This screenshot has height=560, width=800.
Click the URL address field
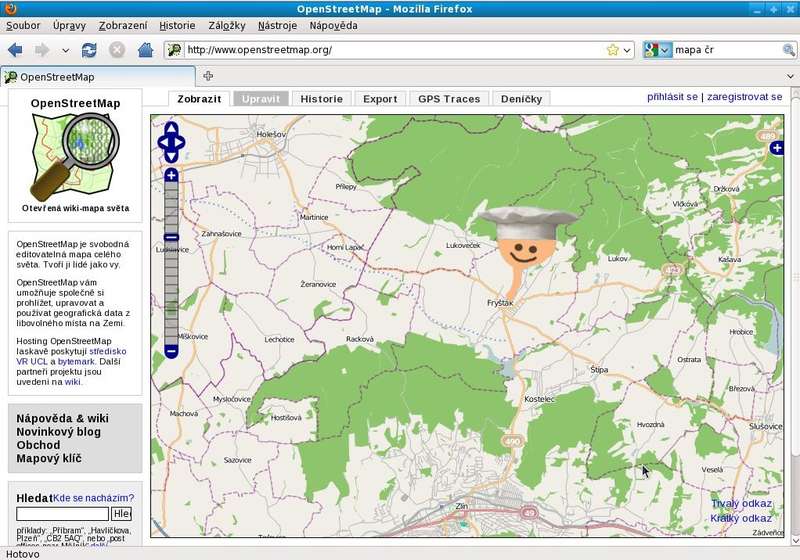tap(394, 50)
